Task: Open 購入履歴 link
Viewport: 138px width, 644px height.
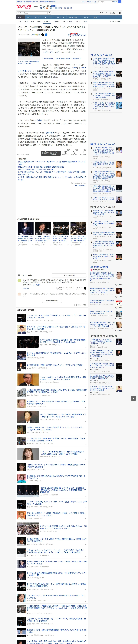Action: pos(112,13)
